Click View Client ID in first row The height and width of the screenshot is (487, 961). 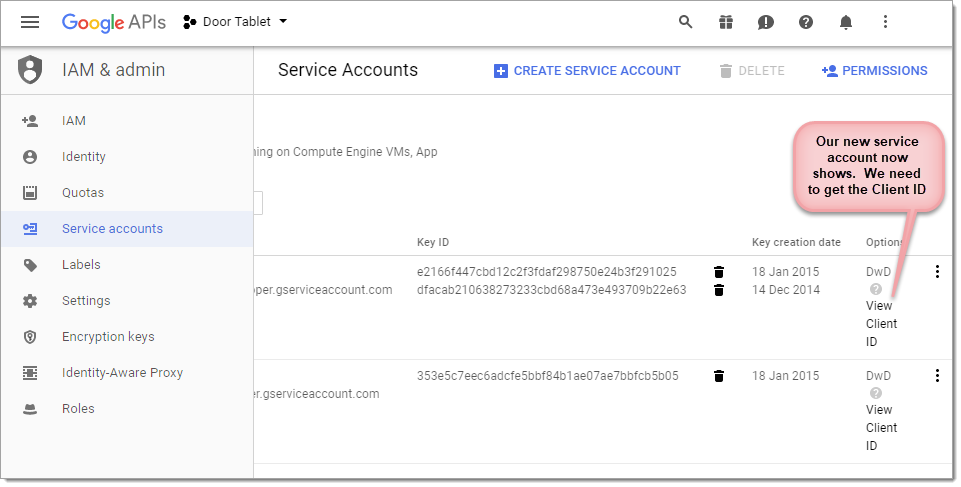coord(881,323)
